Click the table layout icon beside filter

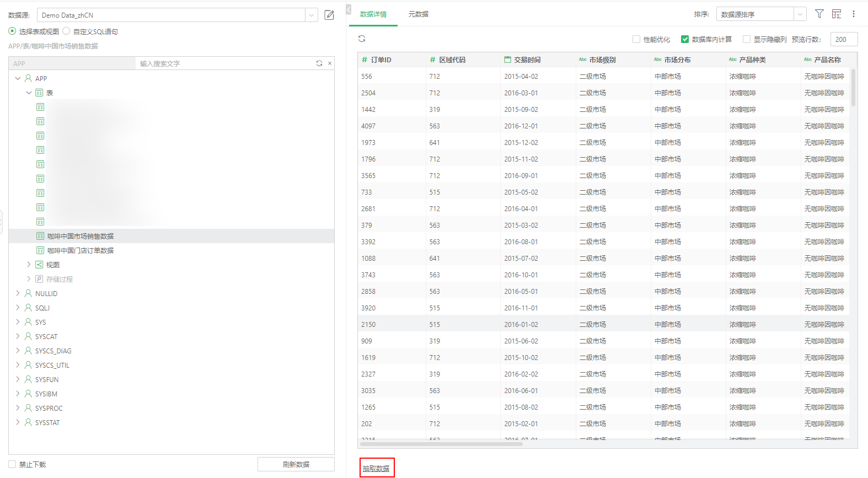837,14
